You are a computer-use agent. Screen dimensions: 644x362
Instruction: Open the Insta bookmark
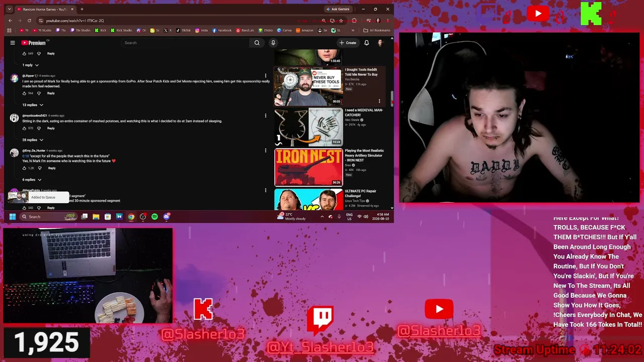[x=201, y=30]
